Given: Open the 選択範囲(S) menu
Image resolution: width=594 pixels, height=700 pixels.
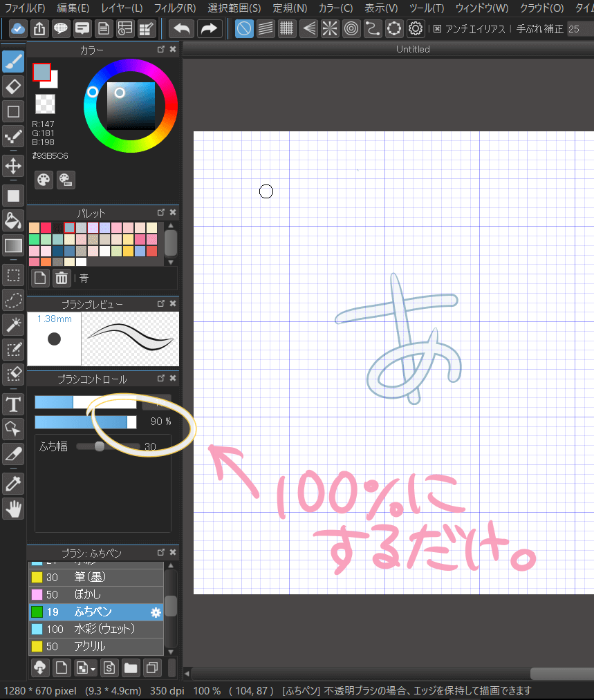Looking at the screenshot, I should pyautogui.click(x=234, y=8).
